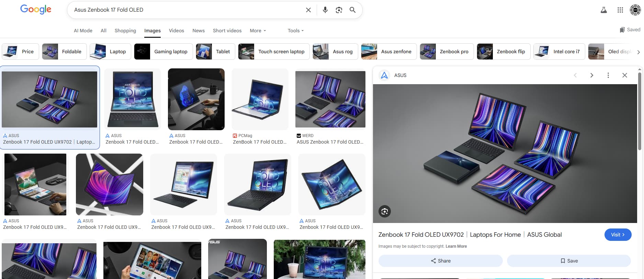Open search by image lens icon

point(339,10)
